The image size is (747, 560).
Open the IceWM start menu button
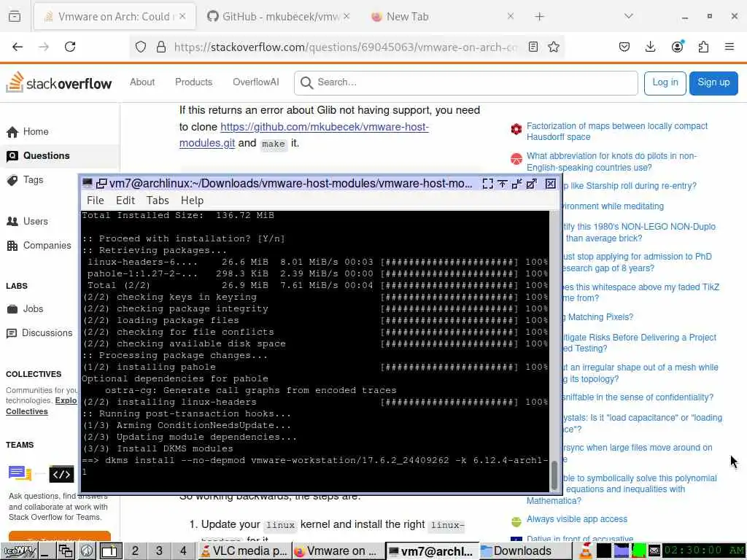(x=18, y=551)
